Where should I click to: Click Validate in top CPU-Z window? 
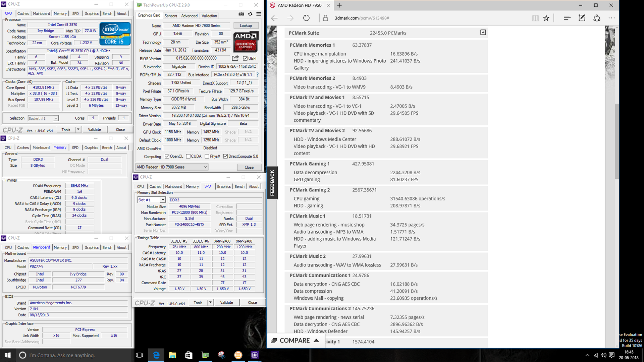point(94,130)
